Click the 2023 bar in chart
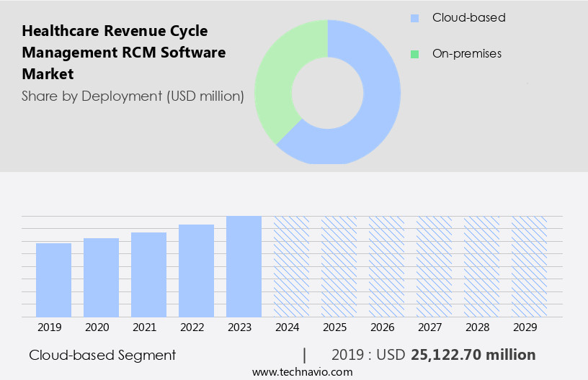Viewport: 588px width, 380px height. pos(244,266)
